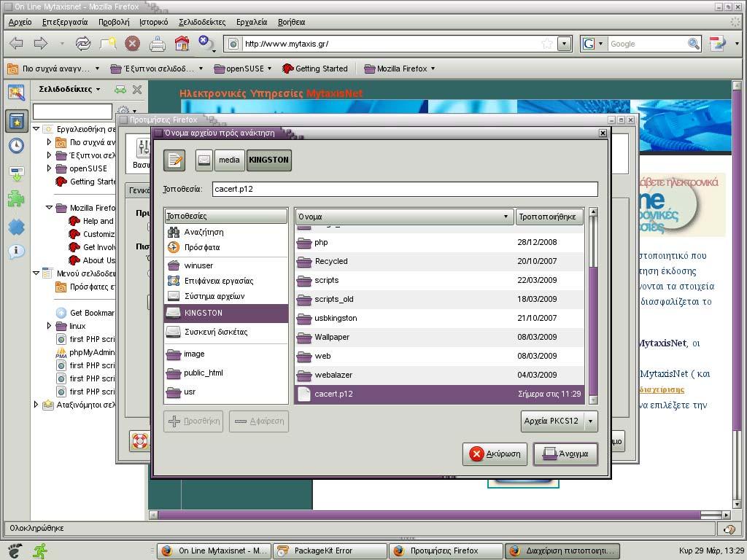Image resolution: width=747 pixels, height=560 pixels.
Task: Switch to PackageKit Error taskbar window
Action: pyautogui.click(x=330, y=551)
